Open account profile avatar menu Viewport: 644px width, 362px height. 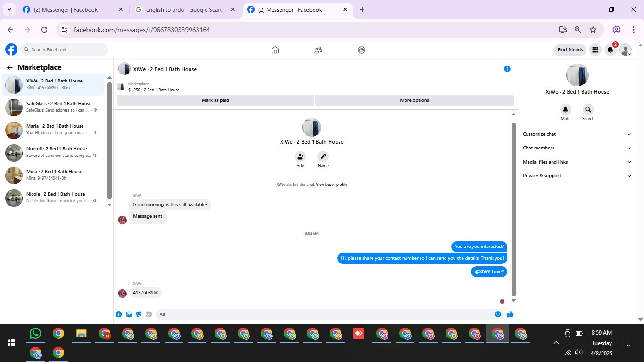pos(626,49)
